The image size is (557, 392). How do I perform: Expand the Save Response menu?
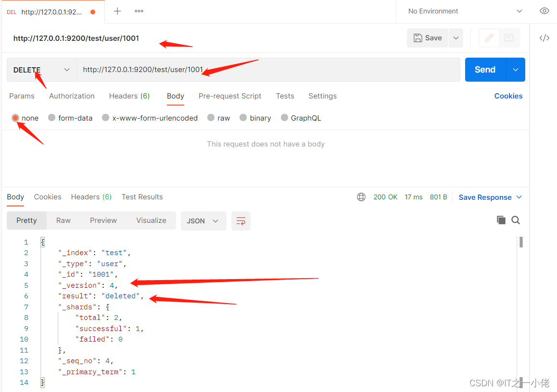click(x=490, y=197)
